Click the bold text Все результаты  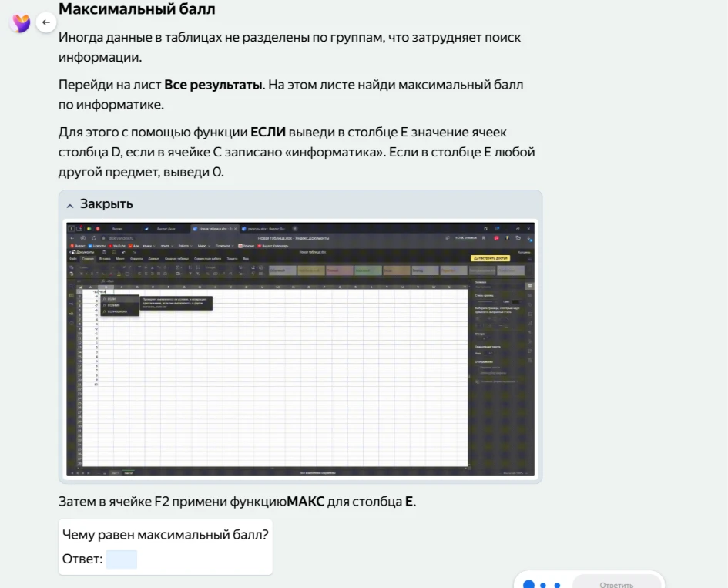(213, 85)
